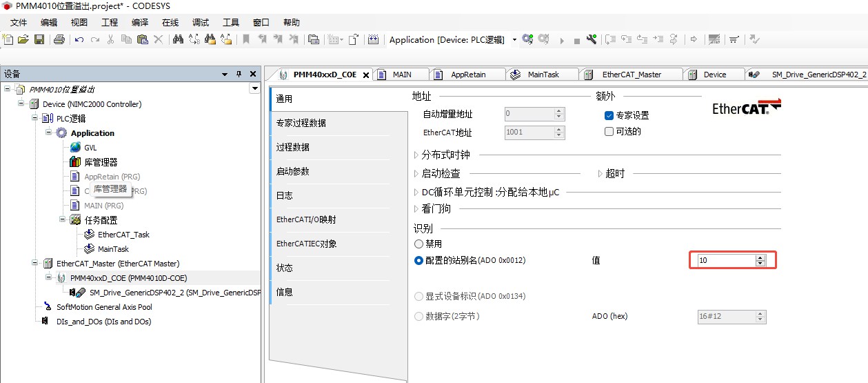Open Application device dropdown arrow in toolbar
This screenshot has width=868, height=383.
pos(514,40)
